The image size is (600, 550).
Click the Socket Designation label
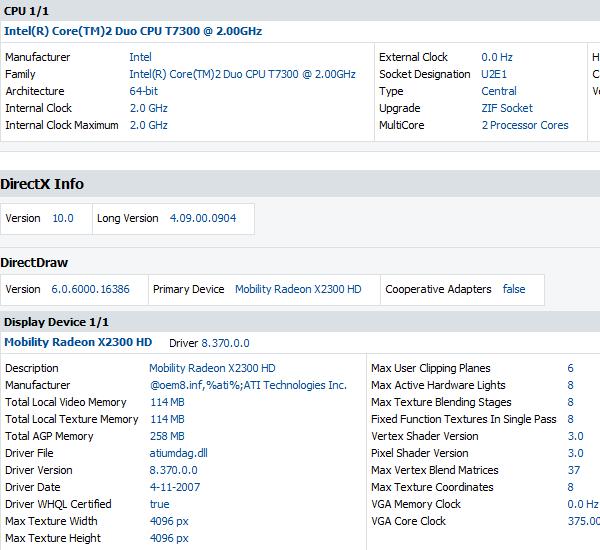pyautogui.click(x=424, y=74)
